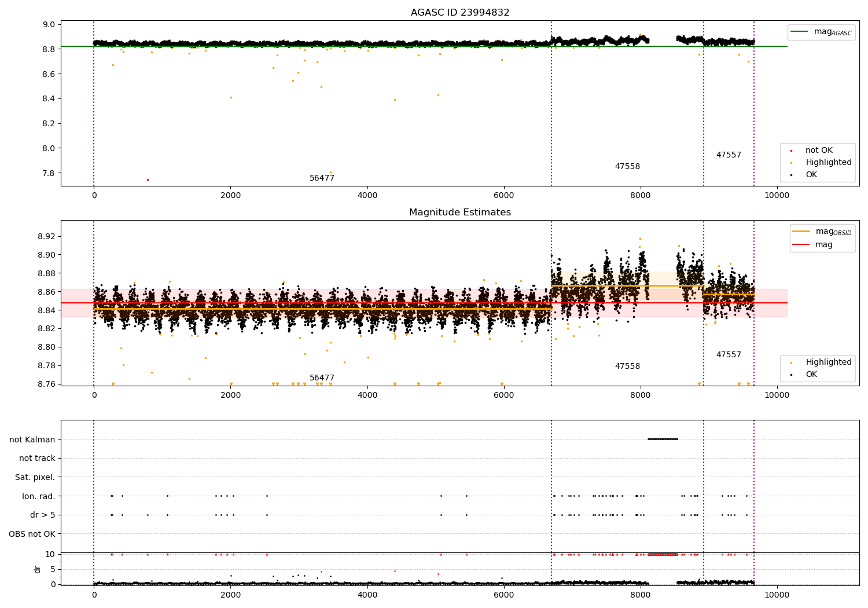Image resolution: width=868 pixels, height=608 pixels.
Task: Click the "8.84" y-axis tick label
Action: coord(46,311)
